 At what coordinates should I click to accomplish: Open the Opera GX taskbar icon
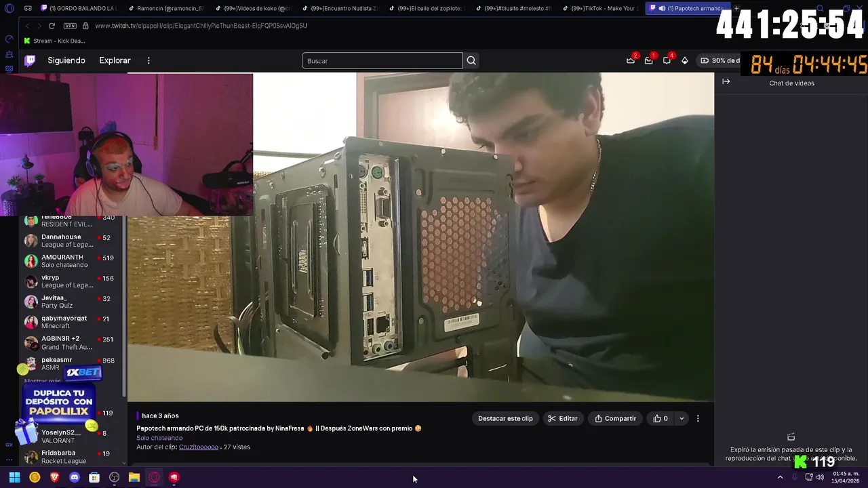(155, 477)
